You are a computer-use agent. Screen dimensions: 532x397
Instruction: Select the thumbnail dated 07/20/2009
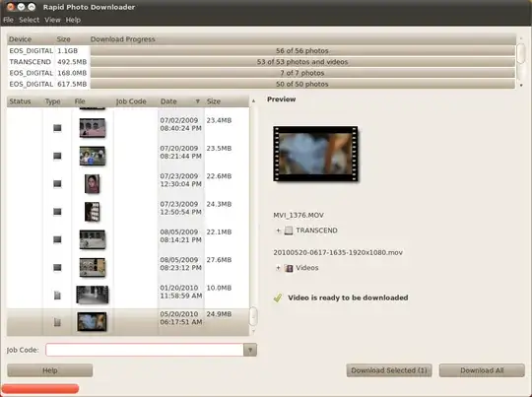tap(93, 156)
